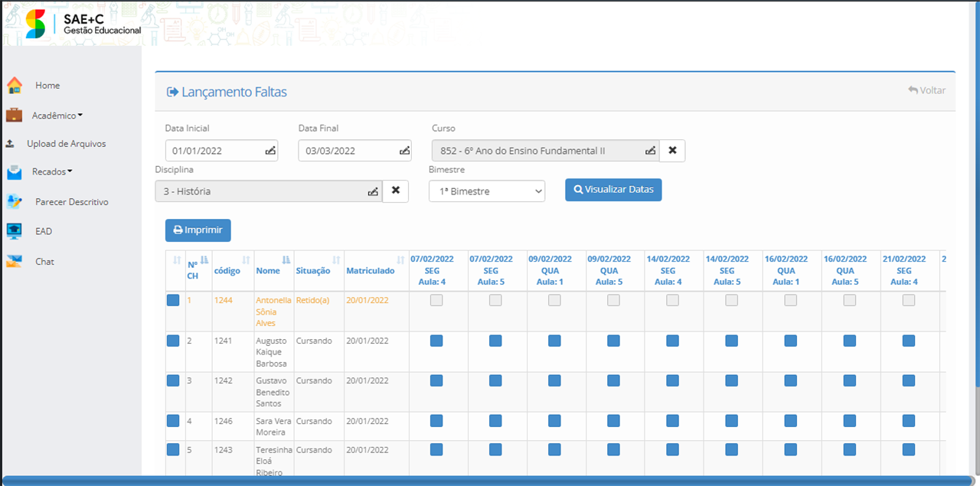This screenshot has height=486, width=980.
Task: Click the Recados envelope icon
Action: pos(14,172)
